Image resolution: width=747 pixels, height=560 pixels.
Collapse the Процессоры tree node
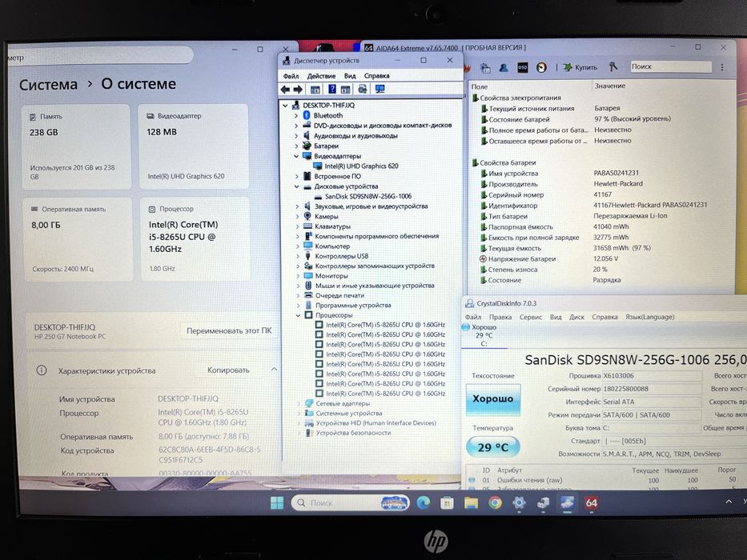(298, 314)
